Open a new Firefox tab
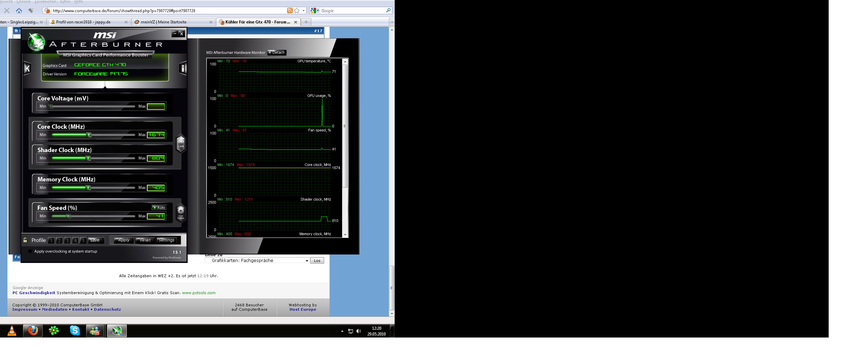 [306, 22]
